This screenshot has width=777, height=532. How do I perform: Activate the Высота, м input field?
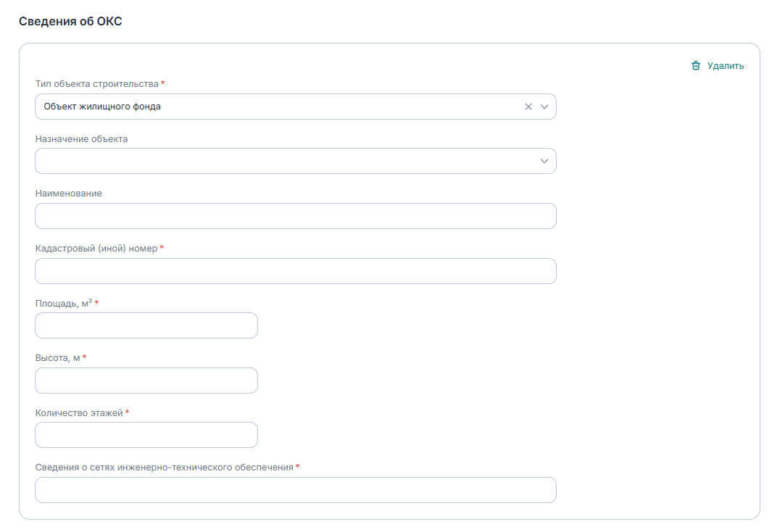click(x=146, y=381)
